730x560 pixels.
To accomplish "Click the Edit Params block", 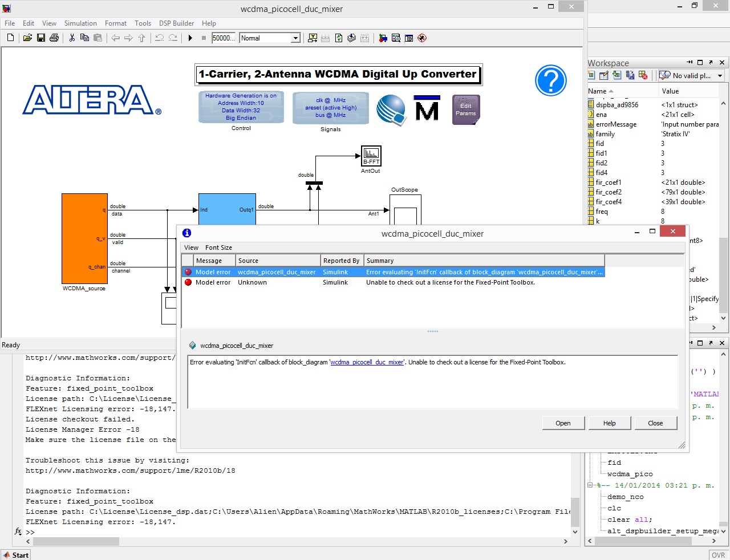I will (x=466, y=109).
